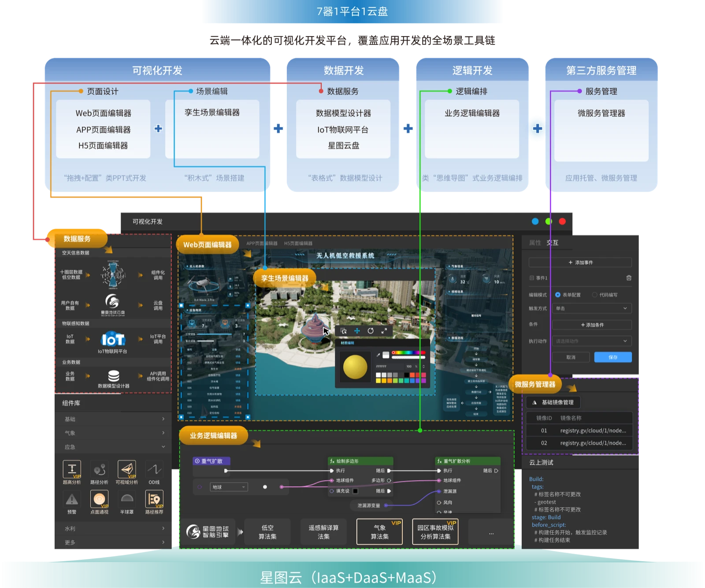Click the rainbow hue slider

[x=408, y=353]
